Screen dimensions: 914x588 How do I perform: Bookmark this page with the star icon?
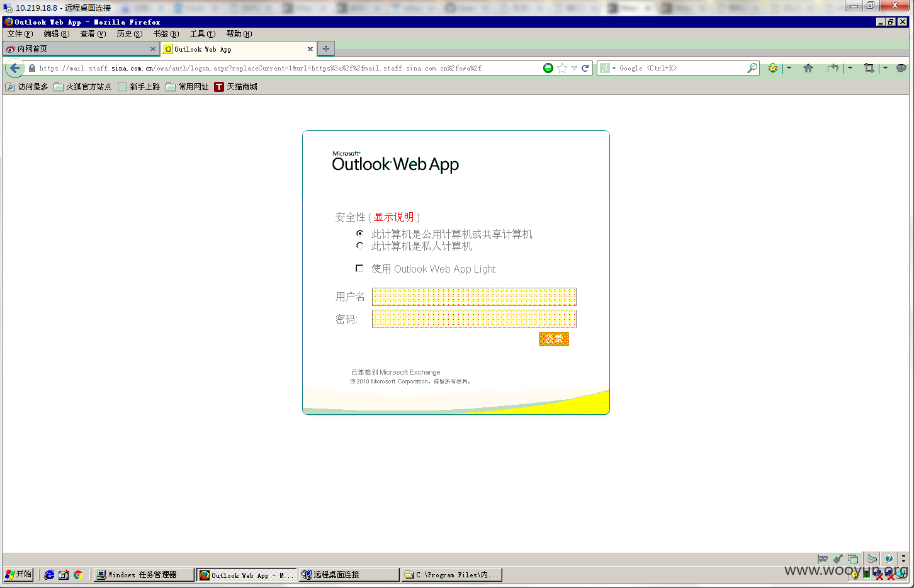click(x=562, y=68)
